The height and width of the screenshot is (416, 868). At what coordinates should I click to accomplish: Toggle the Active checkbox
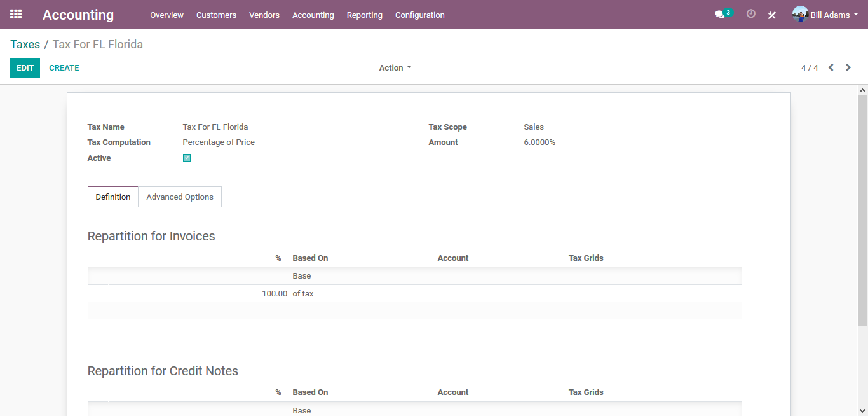187,158
